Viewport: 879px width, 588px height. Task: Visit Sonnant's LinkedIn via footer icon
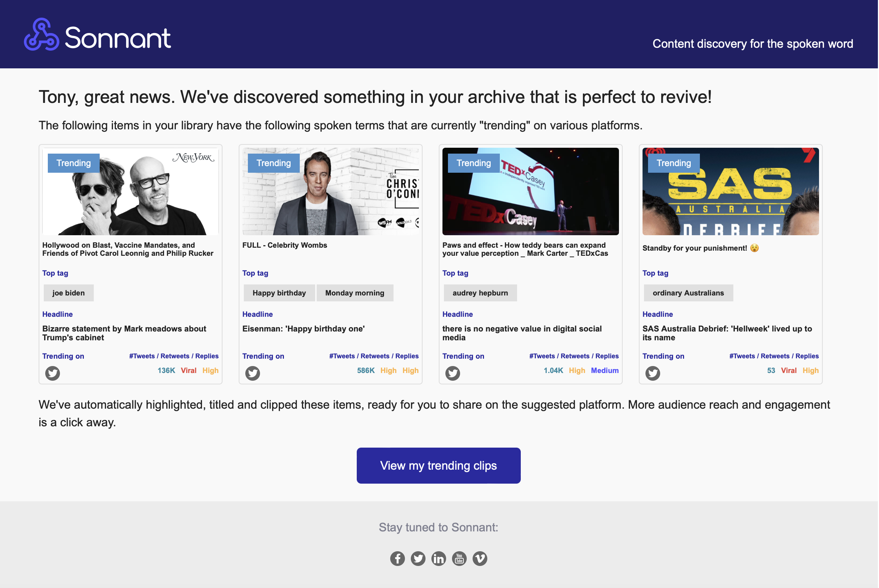pyautogui.click(x=439, y=559)
